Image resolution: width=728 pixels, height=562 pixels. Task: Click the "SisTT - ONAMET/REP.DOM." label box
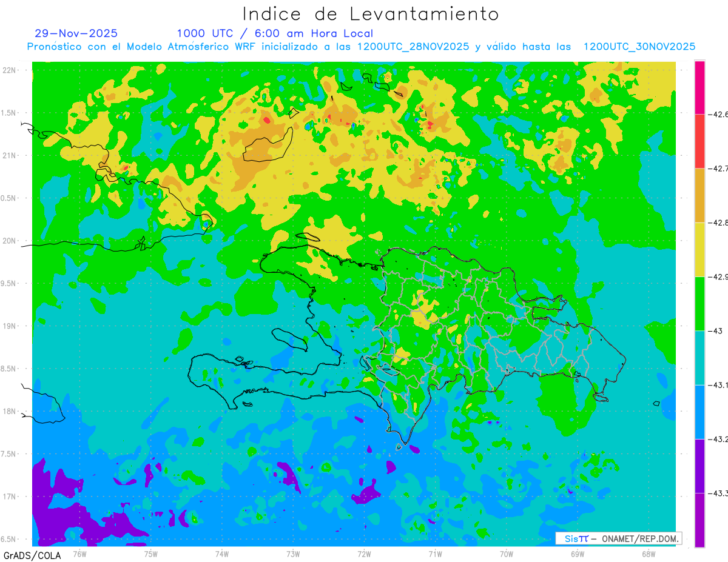(618, 538)
